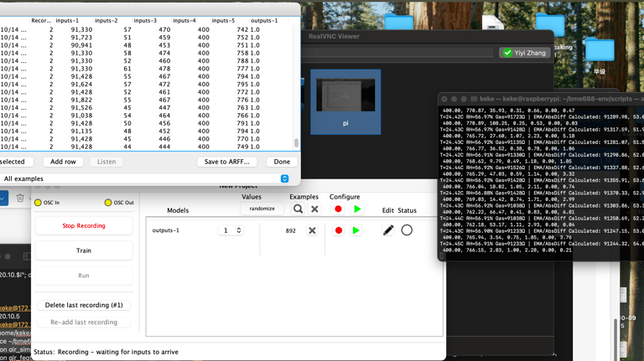Click vertical scrollbar in examples table
The width and height of the screenshot is (644, 361).
point(296,142)
